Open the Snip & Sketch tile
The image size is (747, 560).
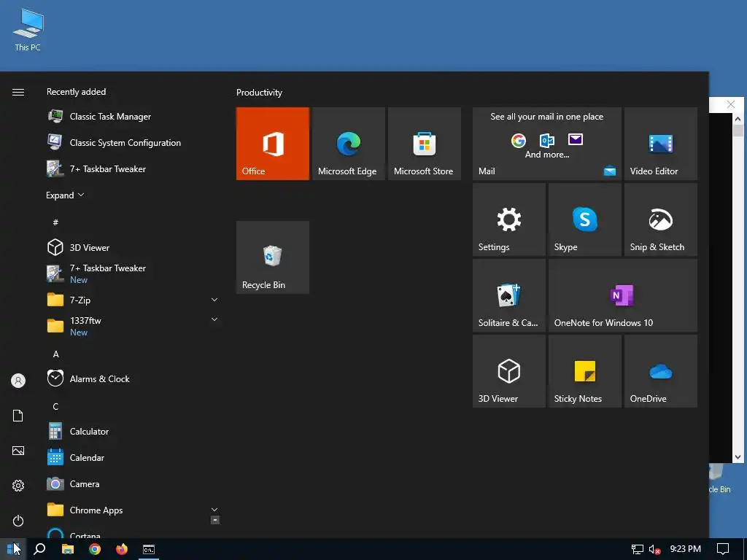[x=660, y=219]
